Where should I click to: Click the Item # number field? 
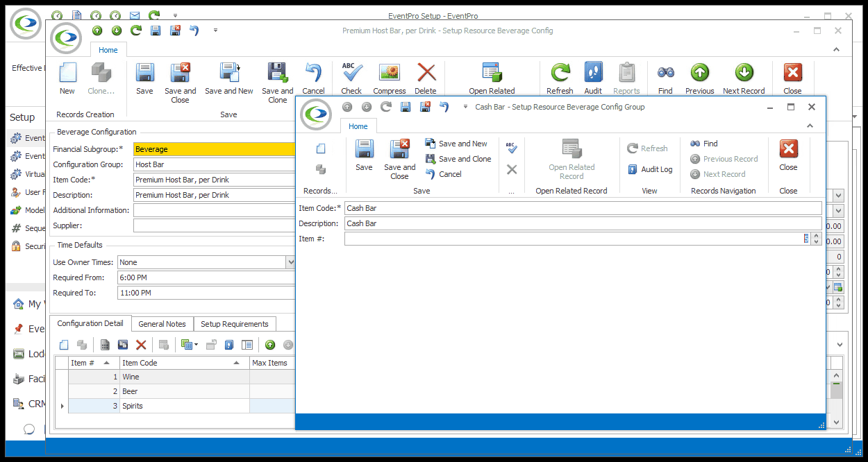point(577,239)
